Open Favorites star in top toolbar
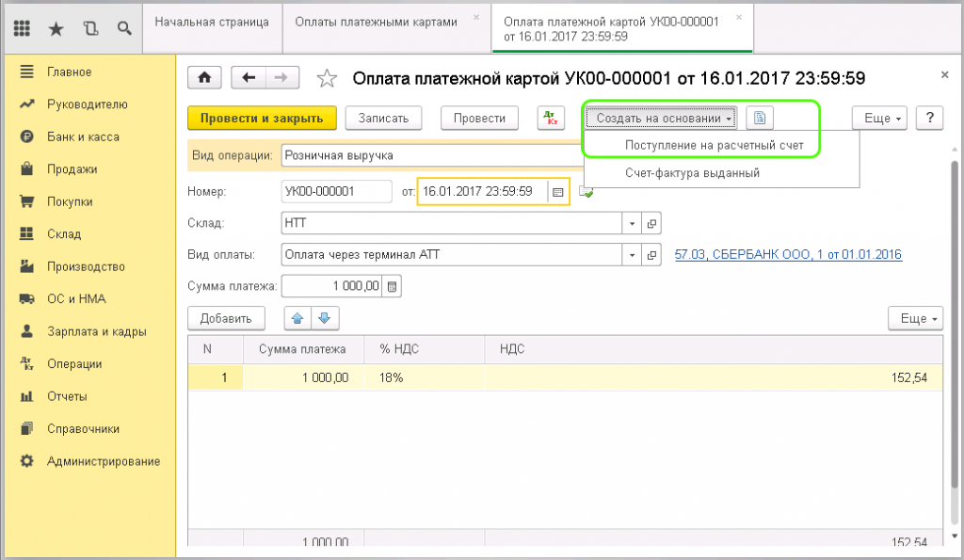This screenshot has height=560, width=964. click(56, 28)
